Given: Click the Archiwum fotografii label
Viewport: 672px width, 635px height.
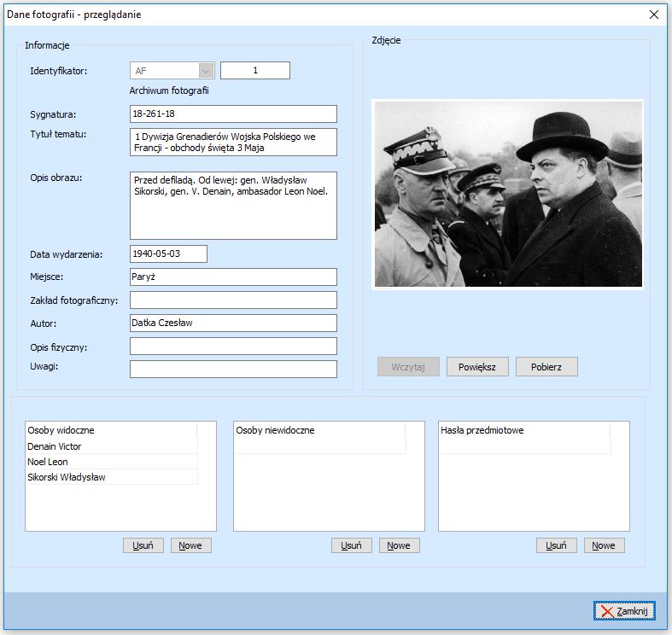Looking at the screenshot, I should pos(169,90).
